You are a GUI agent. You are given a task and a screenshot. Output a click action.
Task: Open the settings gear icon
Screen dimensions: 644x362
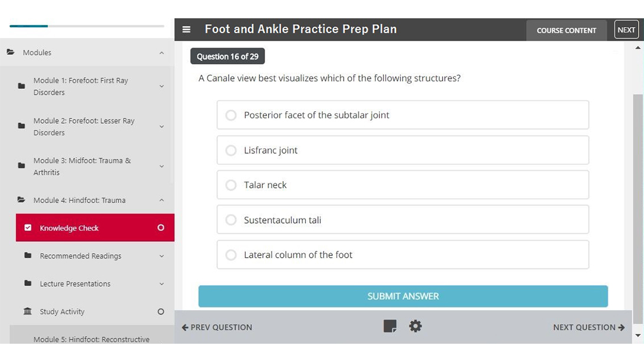click(x=415, y=326)
